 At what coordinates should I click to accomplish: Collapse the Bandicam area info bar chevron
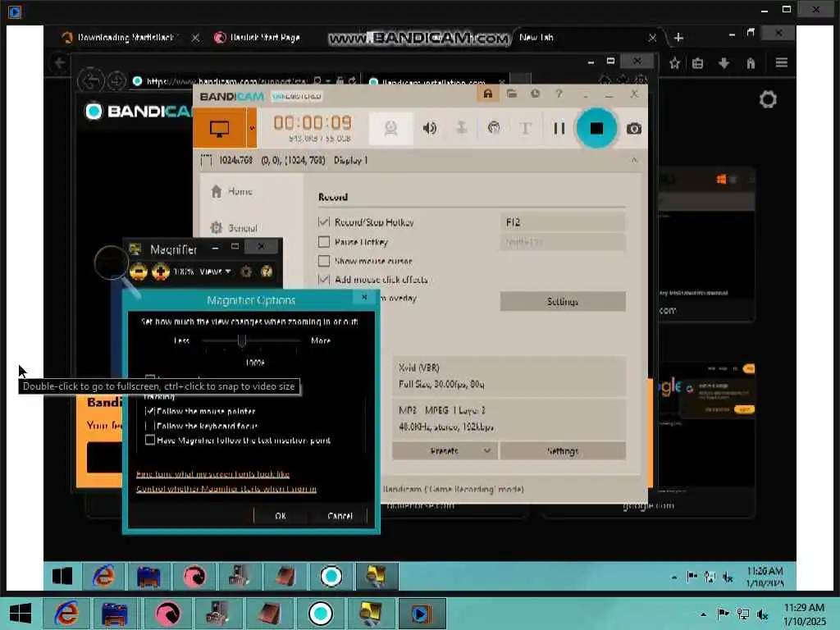coord(634,160)
